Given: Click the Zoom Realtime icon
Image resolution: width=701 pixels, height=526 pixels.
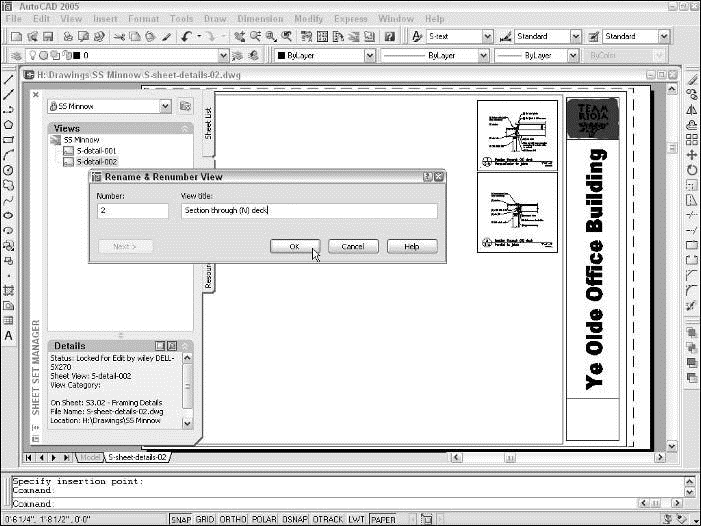Looking at the screenshot, I should [x=255, y=37].
